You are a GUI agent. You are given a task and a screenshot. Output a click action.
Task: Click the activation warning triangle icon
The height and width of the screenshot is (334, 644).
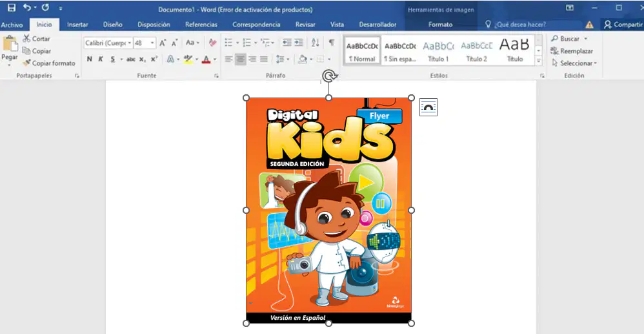(x=589, y=25)
